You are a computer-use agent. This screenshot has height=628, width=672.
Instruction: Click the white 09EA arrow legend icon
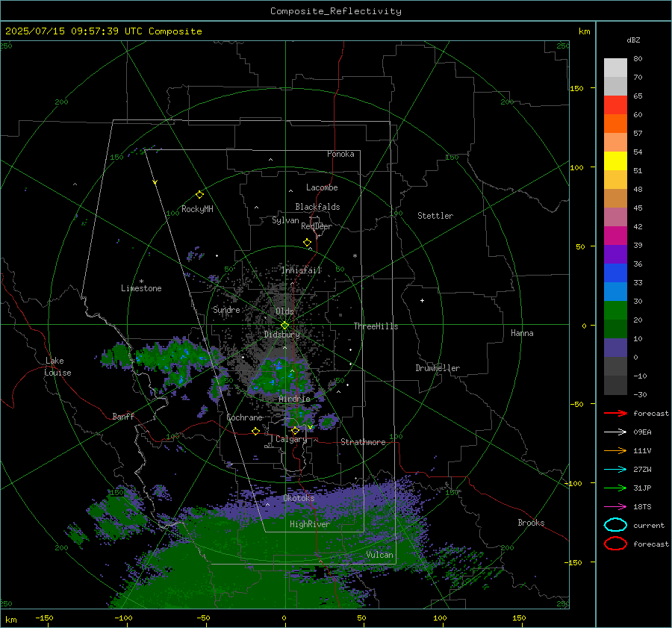click(615, 432)
